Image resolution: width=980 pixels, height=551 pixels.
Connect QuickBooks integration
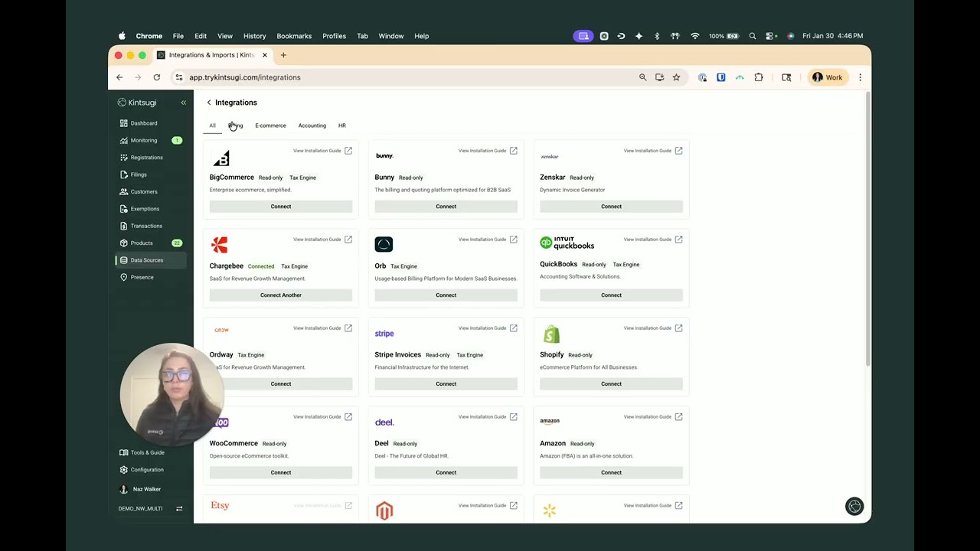point(611,295)
